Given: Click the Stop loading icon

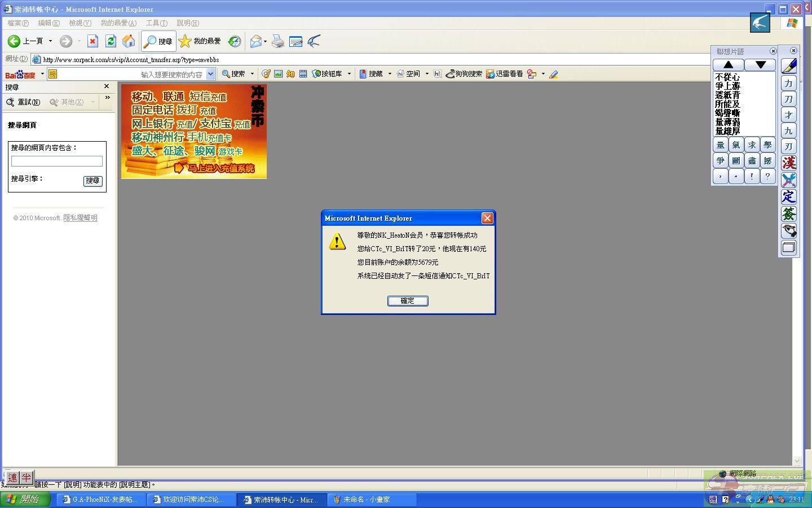Looking at the screenshot, I should (93, 41).
